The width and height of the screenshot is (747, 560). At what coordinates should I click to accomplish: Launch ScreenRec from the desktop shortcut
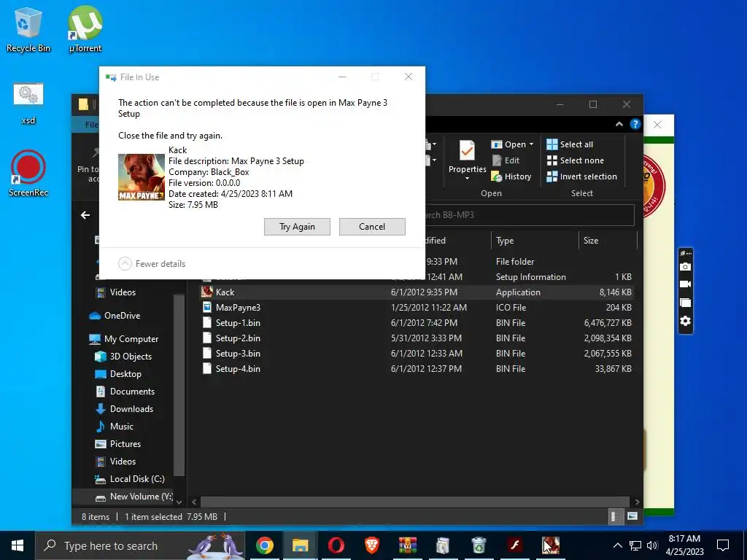[x=28, y=174]
